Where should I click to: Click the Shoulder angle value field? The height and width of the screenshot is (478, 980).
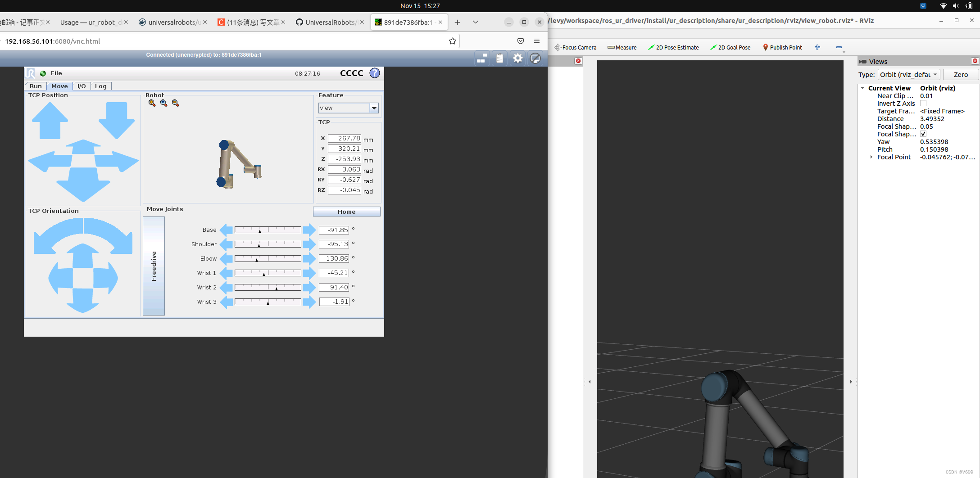334,244
